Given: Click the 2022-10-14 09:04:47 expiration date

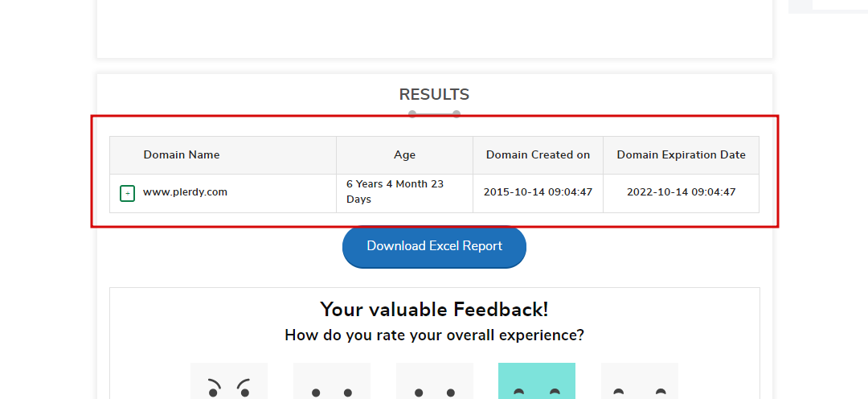Looking at the screenshot, I should [681, 192].
